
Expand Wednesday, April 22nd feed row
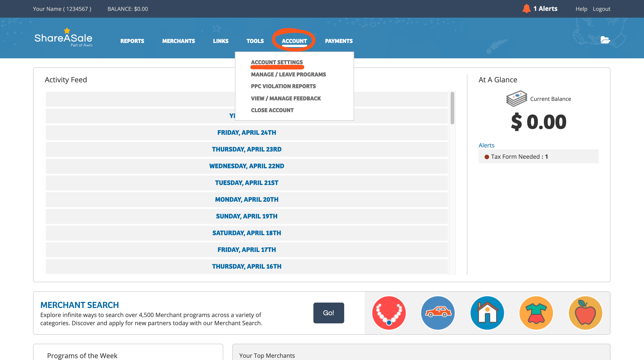[x=247, y=166]
